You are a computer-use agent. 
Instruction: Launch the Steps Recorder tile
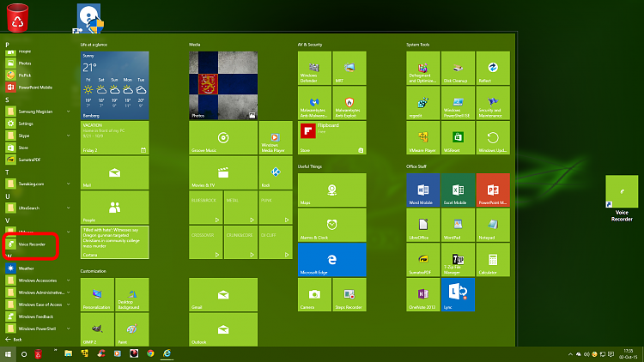pos(349,295)
